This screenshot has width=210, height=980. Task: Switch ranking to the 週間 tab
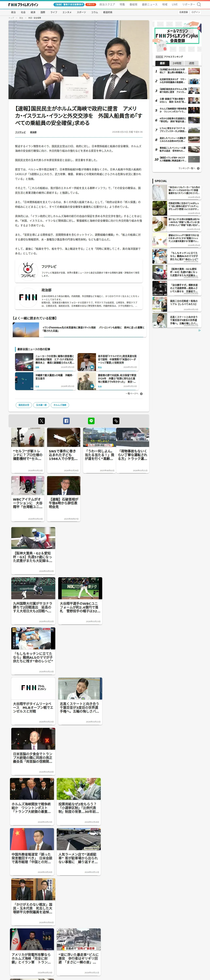click(191, 63)
